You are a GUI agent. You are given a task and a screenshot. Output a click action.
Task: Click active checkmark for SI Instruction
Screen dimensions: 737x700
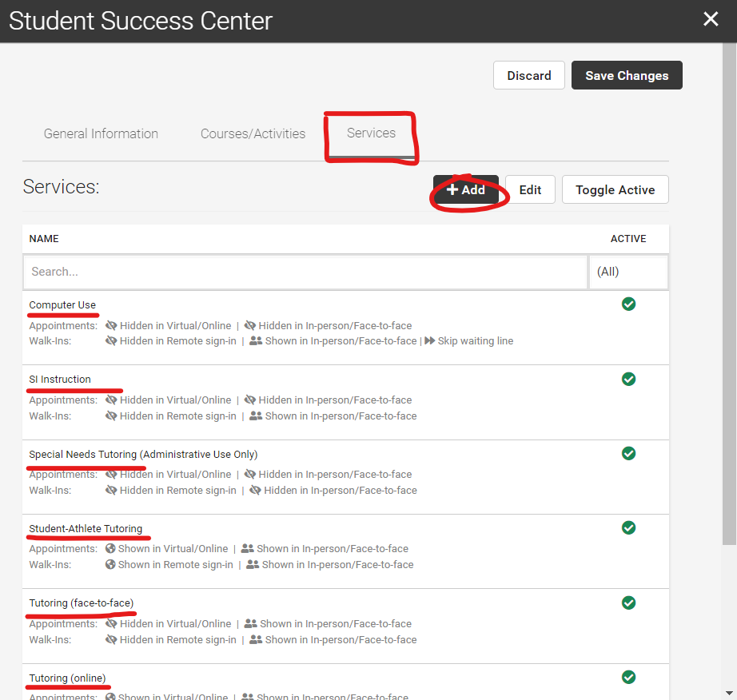point(628,379)
